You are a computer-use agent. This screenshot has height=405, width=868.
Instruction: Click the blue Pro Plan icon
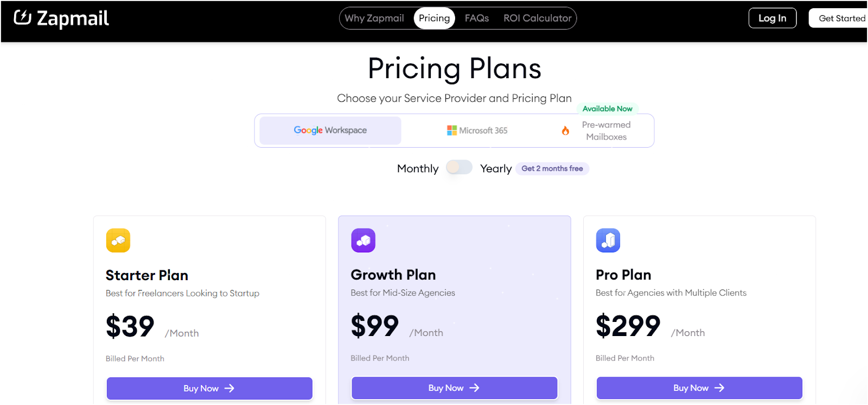click(608, 240)
